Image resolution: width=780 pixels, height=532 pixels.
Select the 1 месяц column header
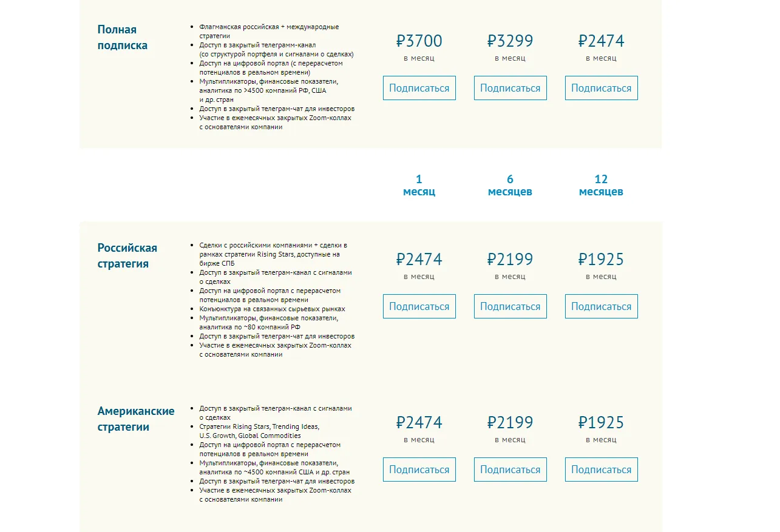(x=419, y=185)
